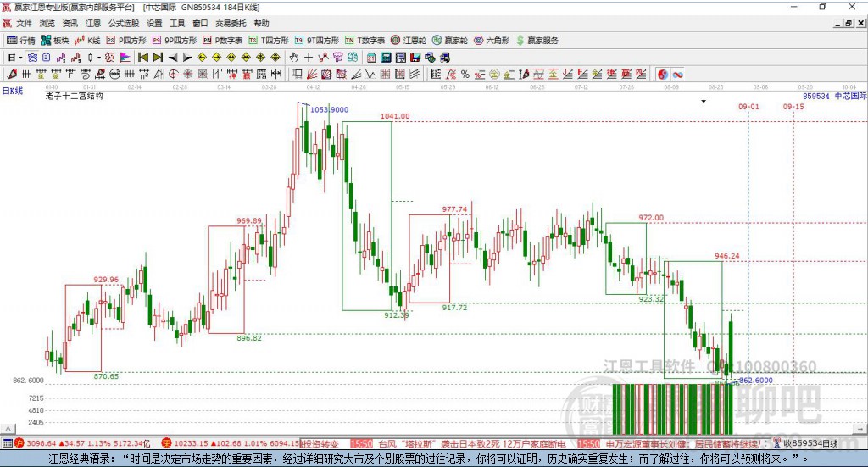This screenshot has height=467, width=868.
Task: Launch the 江恩轮 Gann wheel
Action: (409, 41)
